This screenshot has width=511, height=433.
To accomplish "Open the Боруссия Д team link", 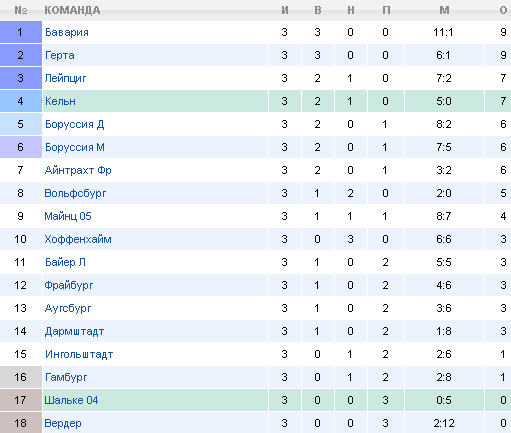I will 75,124.
